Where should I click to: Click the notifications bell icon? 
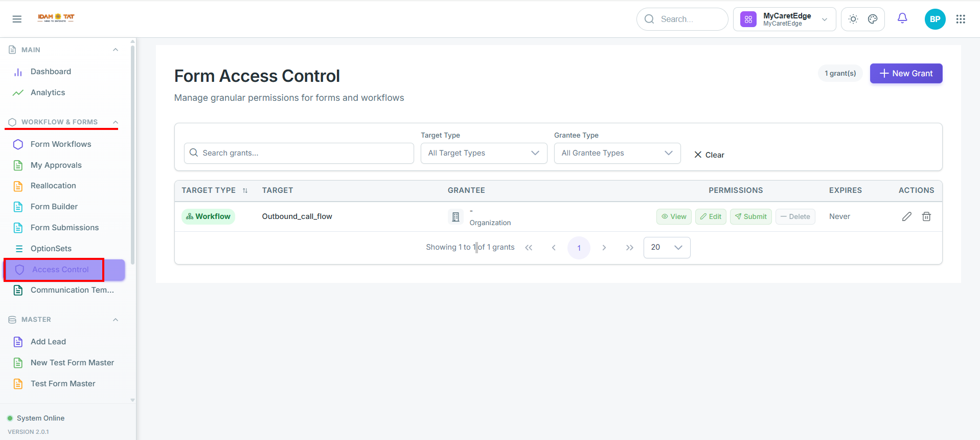tap(902, 19)
